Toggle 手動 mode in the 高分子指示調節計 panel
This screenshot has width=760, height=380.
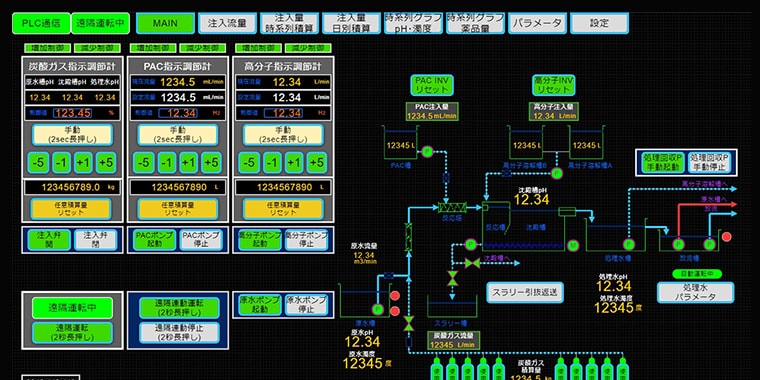[283, 135]
